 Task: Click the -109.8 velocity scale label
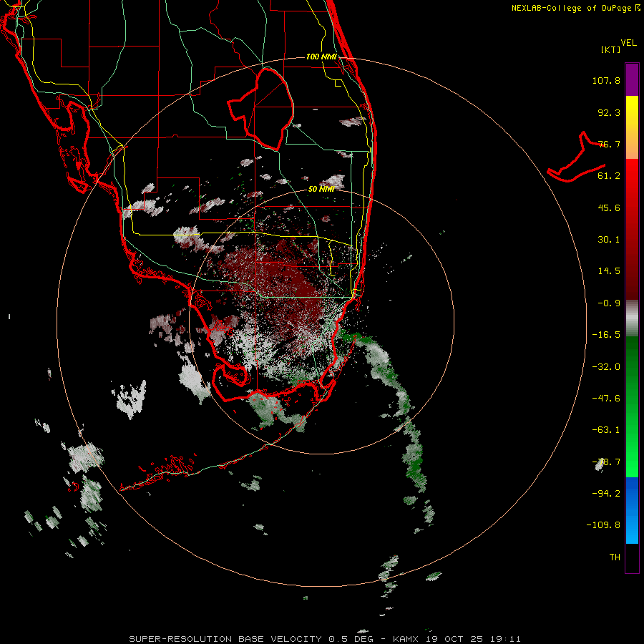point(603,525)
